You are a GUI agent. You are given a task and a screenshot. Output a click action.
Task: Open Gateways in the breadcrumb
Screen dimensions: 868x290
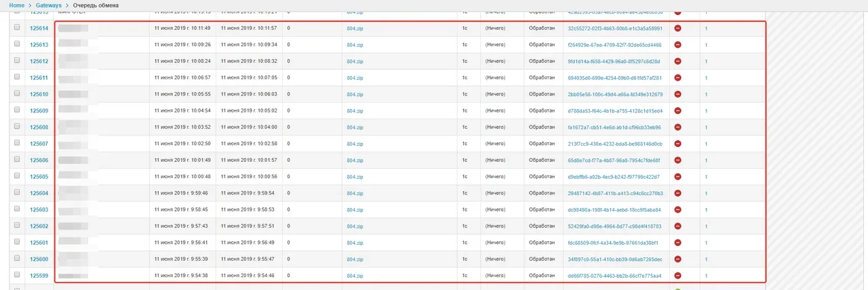coord(49,5)
